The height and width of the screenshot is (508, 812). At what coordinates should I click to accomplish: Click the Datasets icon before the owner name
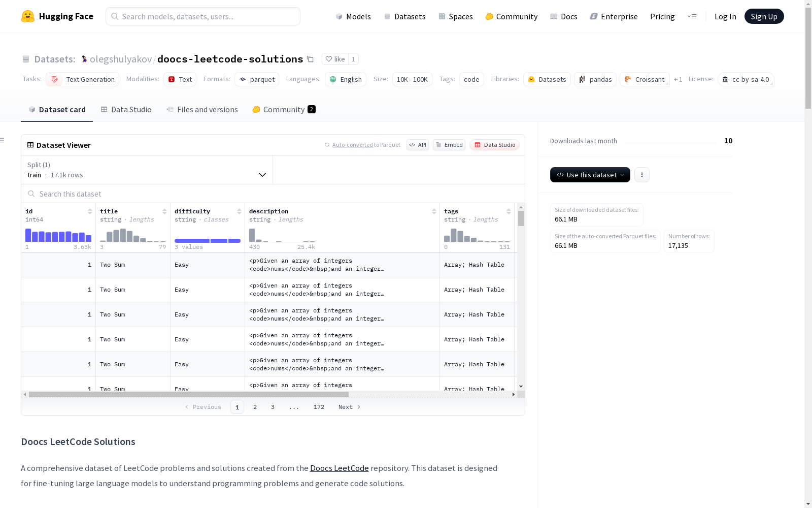click(x=26, y=59)
